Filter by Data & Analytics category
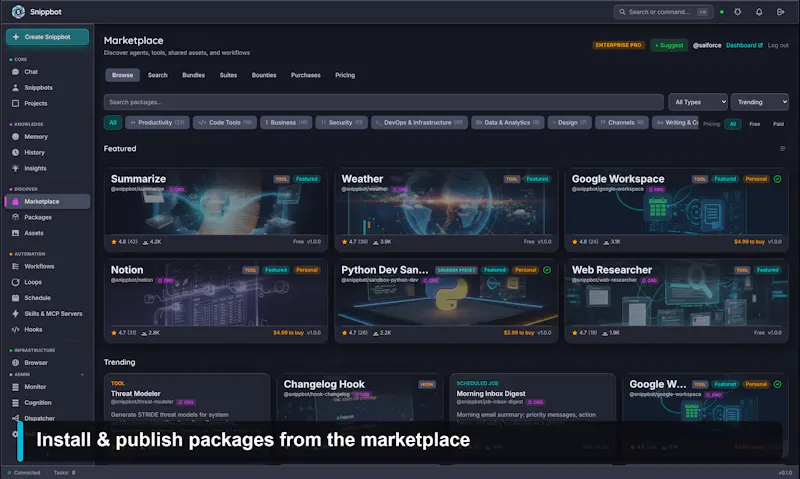 click(507, 122)
